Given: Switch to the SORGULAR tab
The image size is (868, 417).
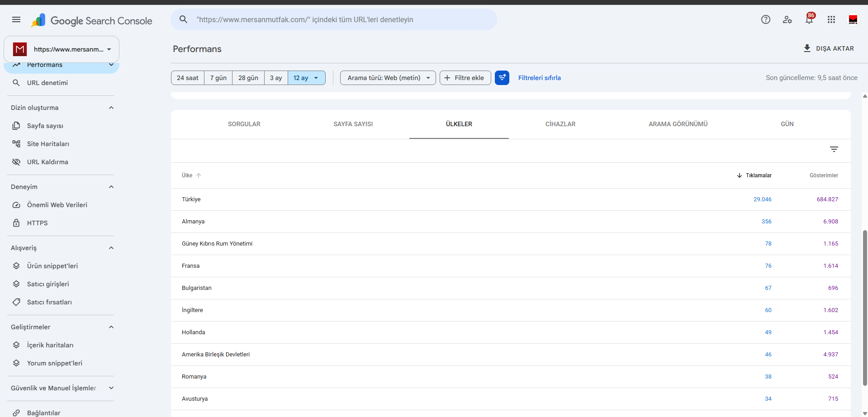Looking at the screenshot, I should coord(244,124).
